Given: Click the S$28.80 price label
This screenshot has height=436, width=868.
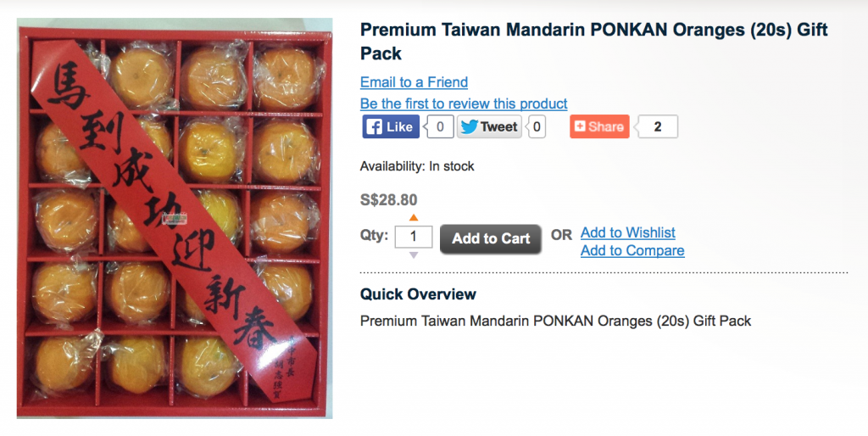Looking at the screenshot, I should (388, 200).
